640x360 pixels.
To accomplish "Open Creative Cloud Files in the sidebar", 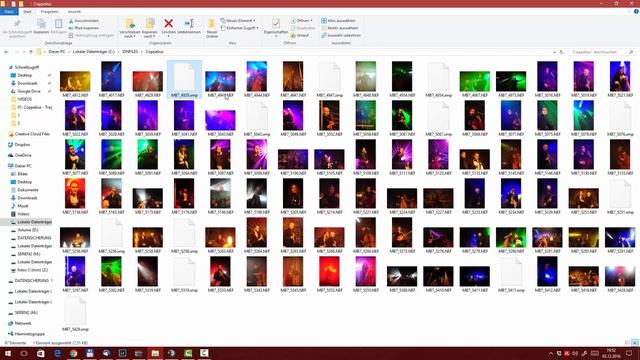I will click(32, 134).
